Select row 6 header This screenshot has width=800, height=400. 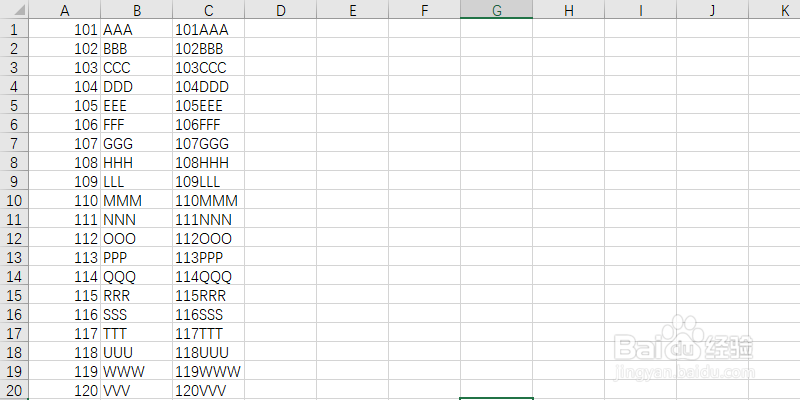[x=14, y=123]
